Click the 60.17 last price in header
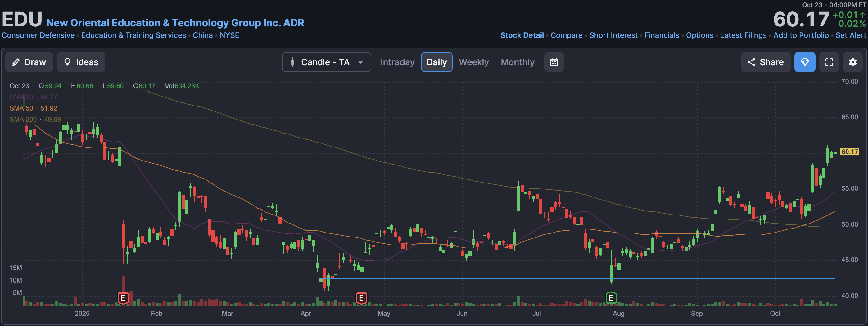Screen dimensions: 868x326 coord(801,19)
